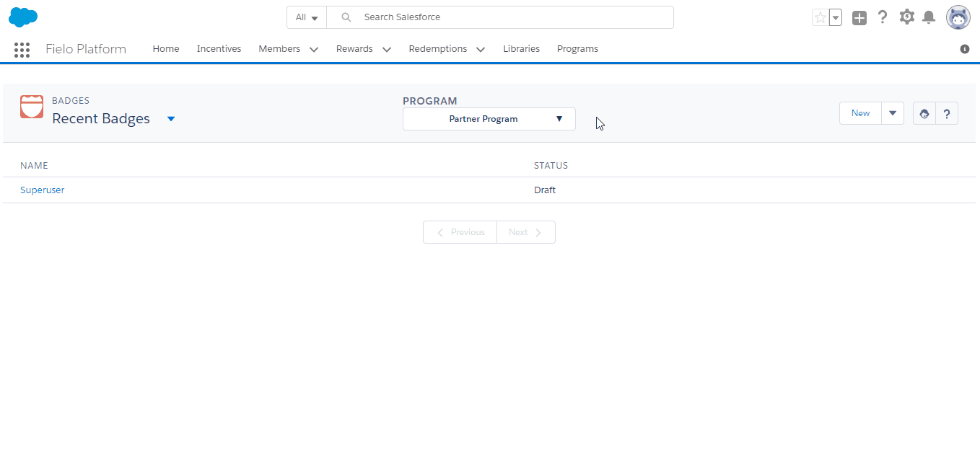Open the Members tab
This screenshot has width=980, height=452.
point(279,49)
